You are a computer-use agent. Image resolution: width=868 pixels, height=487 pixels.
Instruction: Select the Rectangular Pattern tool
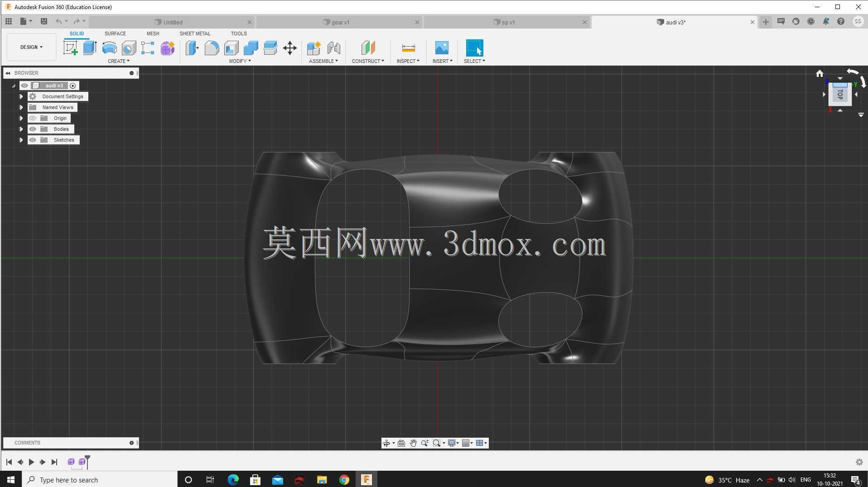(148, 48)
